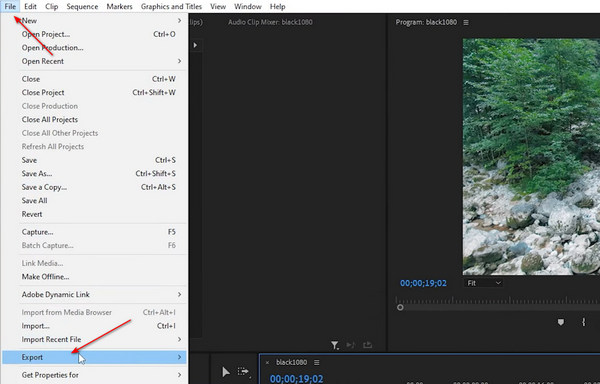Open the Clip menu
Image resolution: width=600 pixels, height=384 pixels.
coord(51,7)
